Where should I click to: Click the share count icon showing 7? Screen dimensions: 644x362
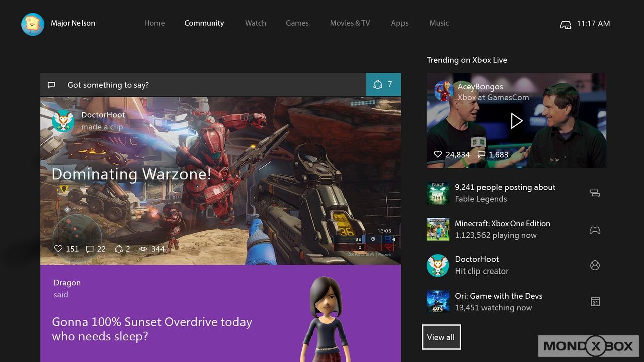click(x=383, y=84)
